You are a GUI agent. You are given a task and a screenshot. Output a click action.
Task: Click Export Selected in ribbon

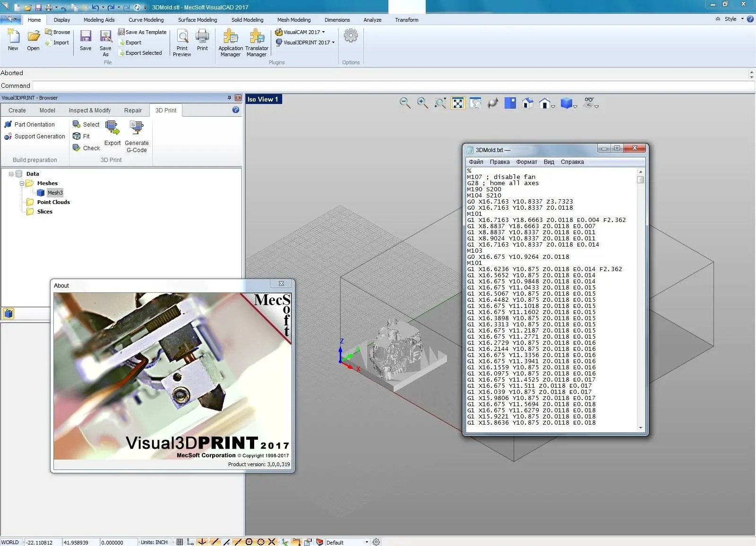pyautogui.click(x=140, y=53)
